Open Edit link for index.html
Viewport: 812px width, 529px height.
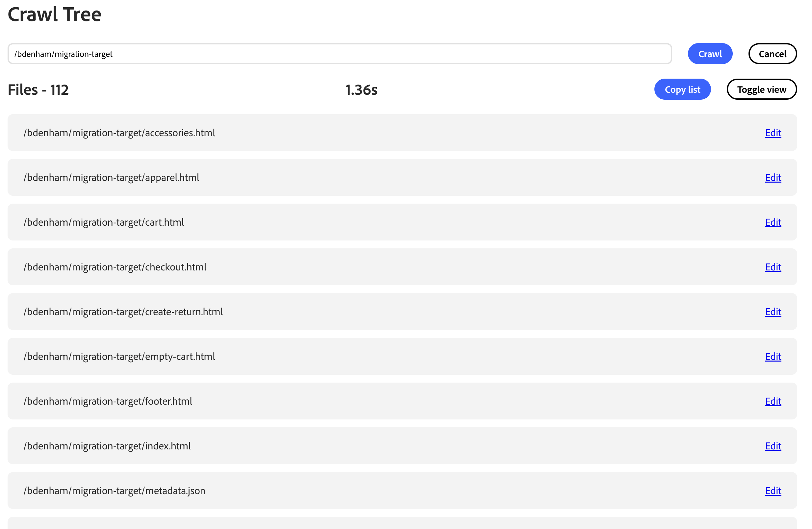point(773,446)
